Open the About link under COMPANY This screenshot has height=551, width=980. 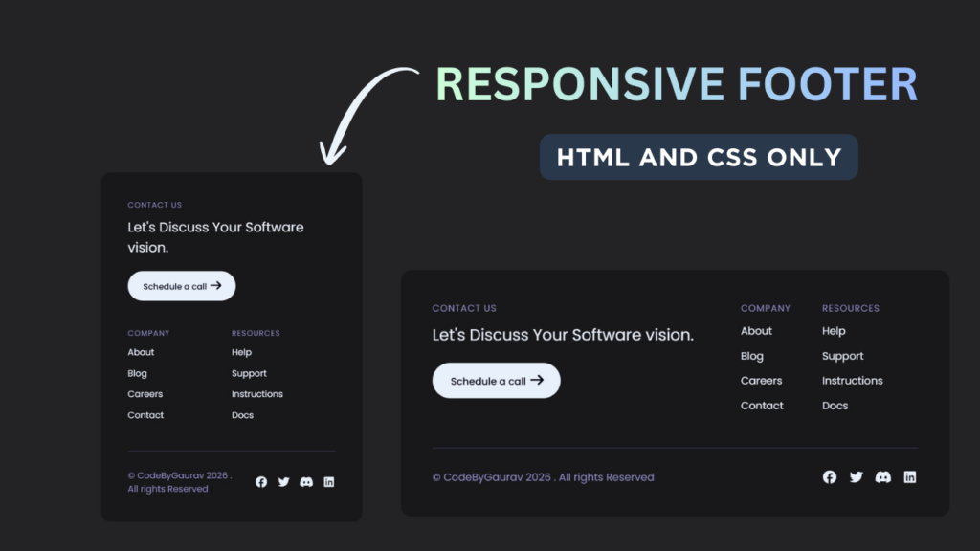pyautogui.click(x=141, y=352)
